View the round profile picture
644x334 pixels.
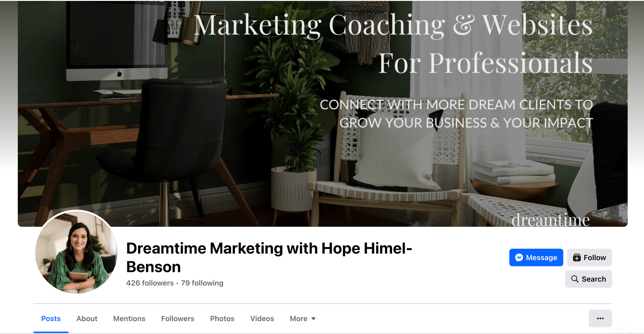coord(76,252)
